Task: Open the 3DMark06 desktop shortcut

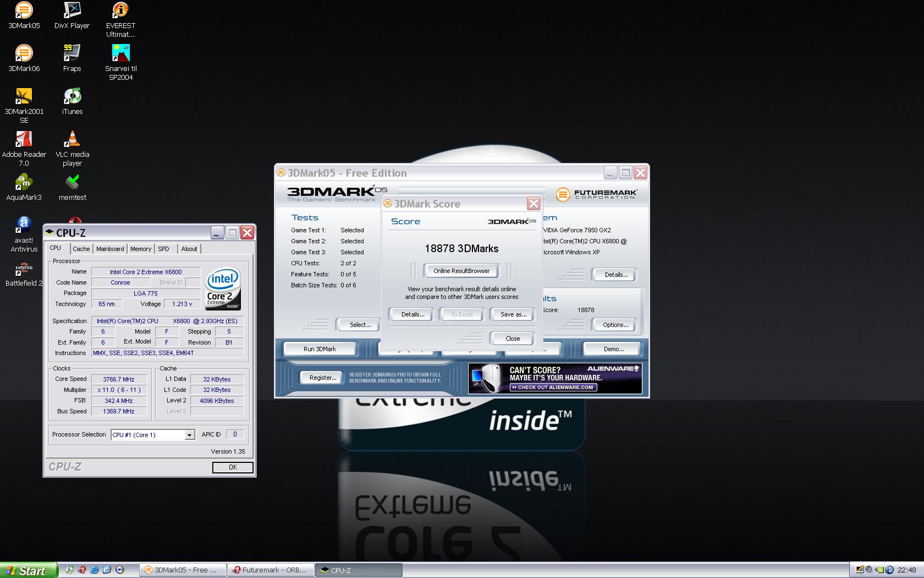Action: pyautogui.click(x=24, y=58)
